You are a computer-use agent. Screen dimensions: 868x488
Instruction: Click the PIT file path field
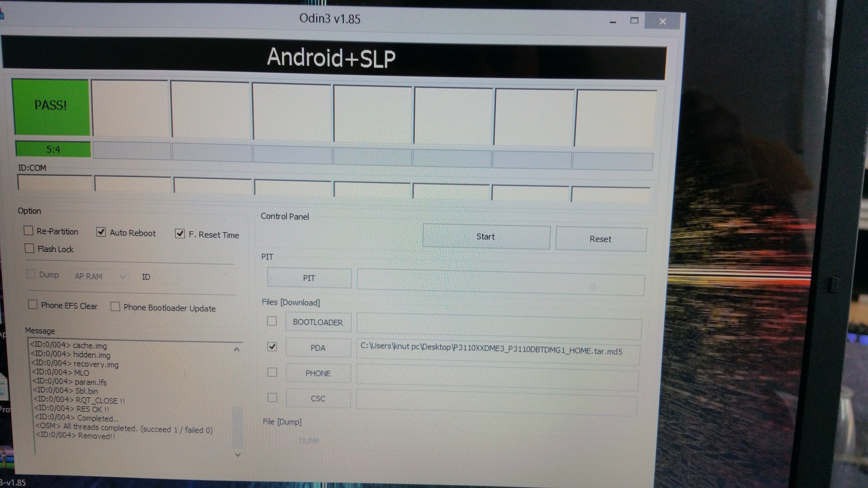click(x=500, y=282)
